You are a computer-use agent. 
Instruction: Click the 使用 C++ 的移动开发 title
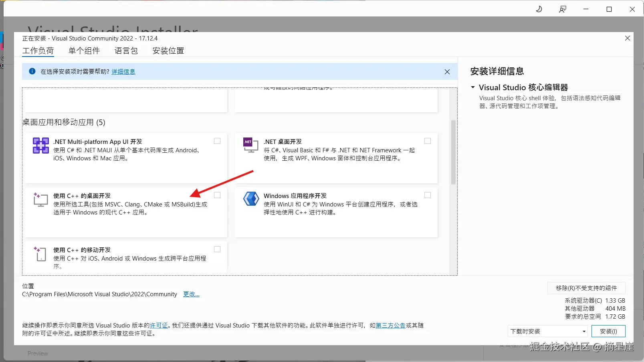82,250
